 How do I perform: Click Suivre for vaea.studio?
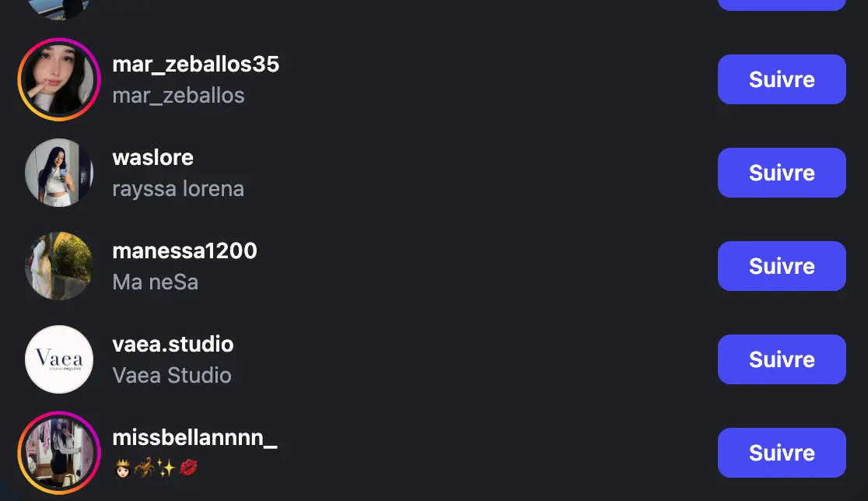781,359
